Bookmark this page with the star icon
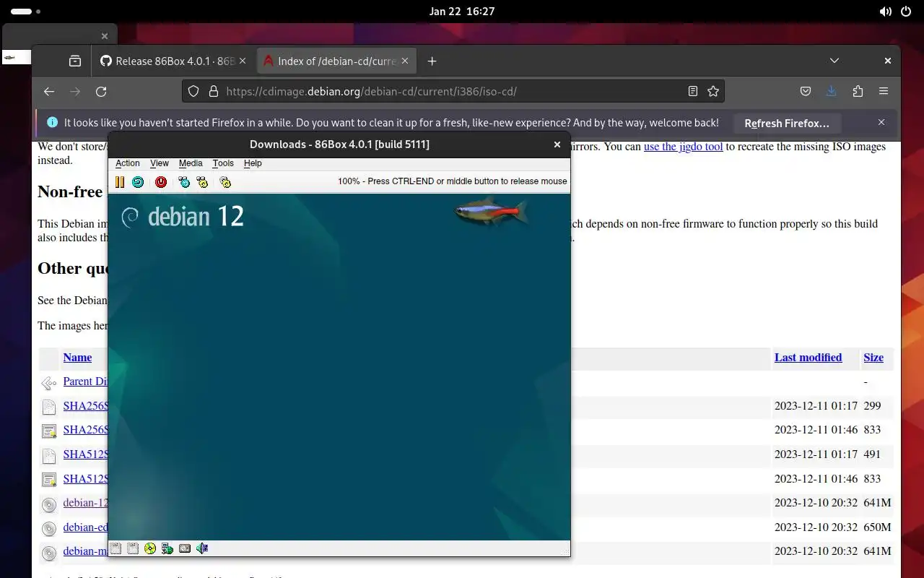Viewport: 924px width, 578px height. 713,91
